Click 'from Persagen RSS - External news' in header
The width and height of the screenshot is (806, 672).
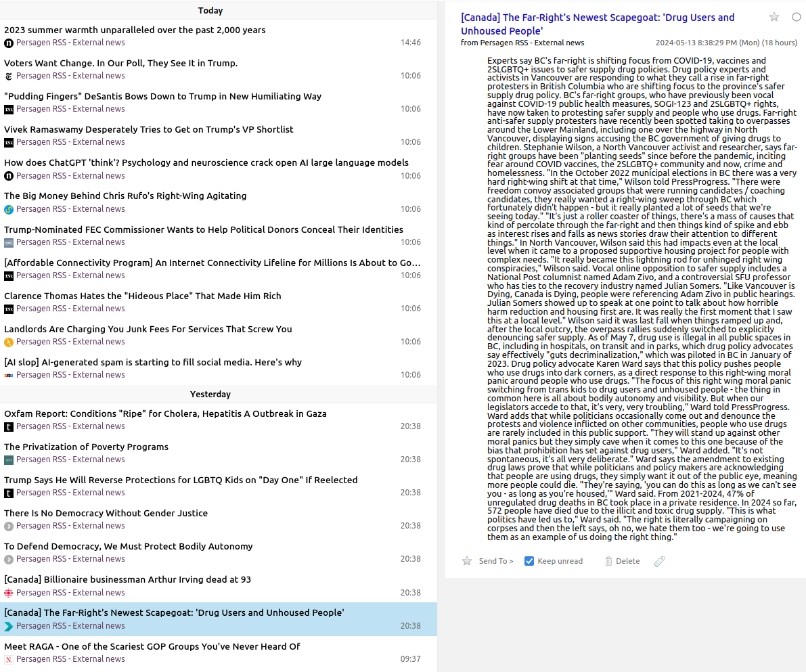click(x=522, y=43)
